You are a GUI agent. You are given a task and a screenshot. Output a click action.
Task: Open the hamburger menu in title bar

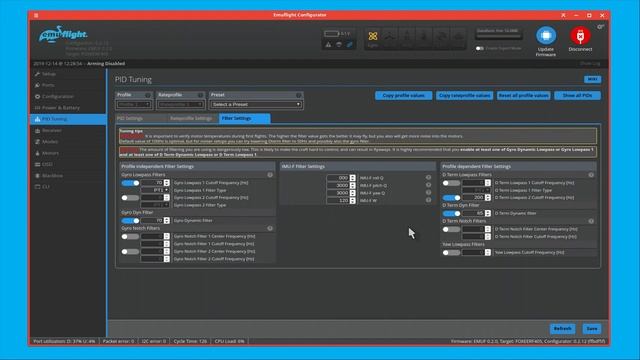pyautogui.click(x=36, y=15)
